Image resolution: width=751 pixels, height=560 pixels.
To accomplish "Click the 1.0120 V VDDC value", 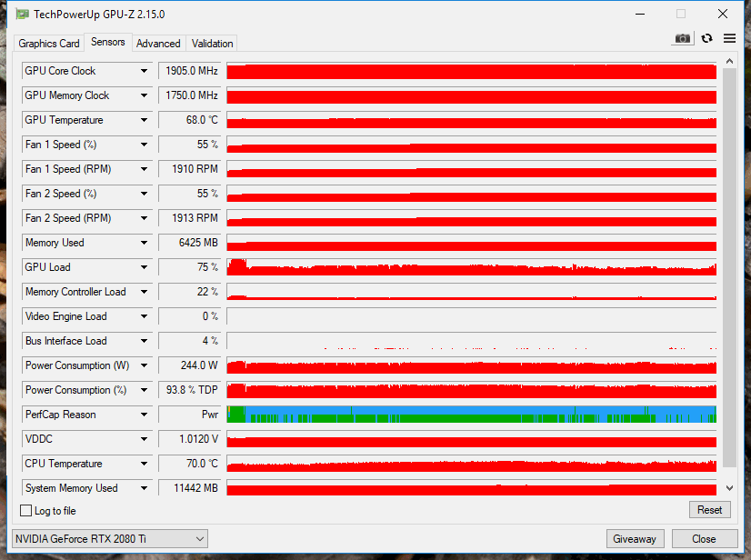I will 190,439.
